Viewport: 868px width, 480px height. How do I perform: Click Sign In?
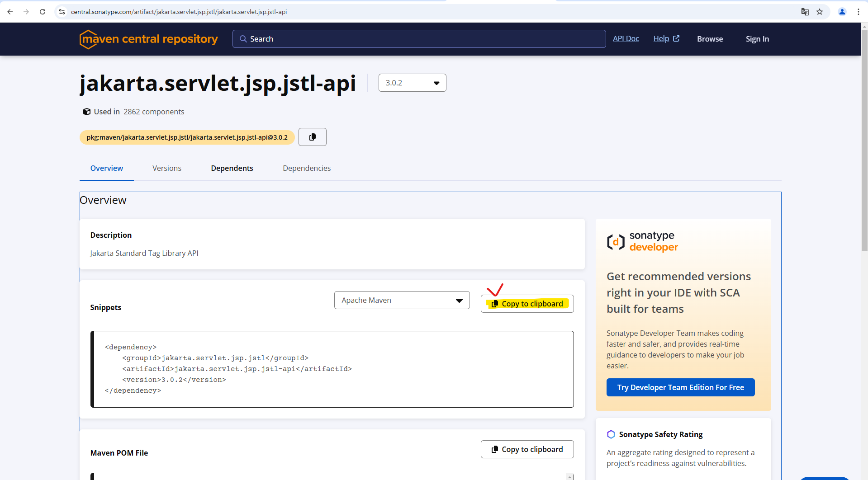(757, 39)
